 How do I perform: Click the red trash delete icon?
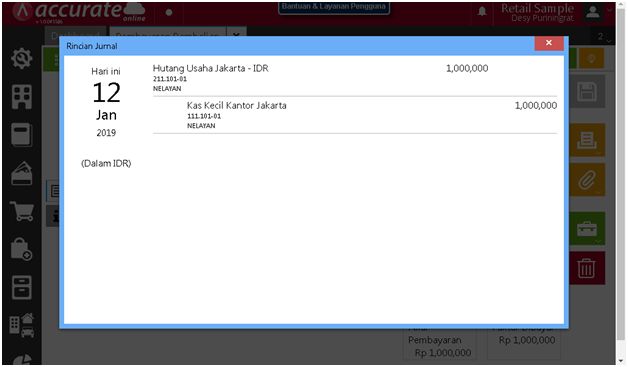coord(587,268)
